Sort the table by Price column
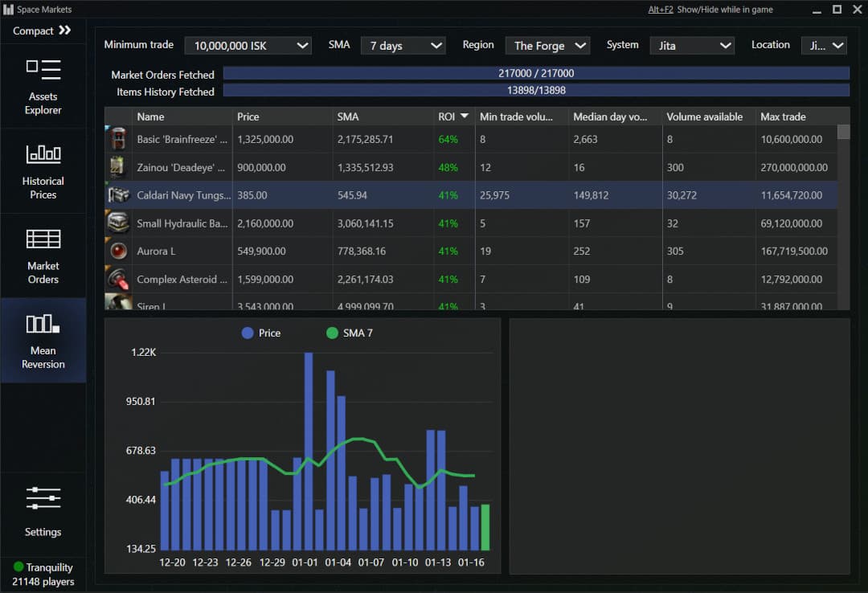 248,117
